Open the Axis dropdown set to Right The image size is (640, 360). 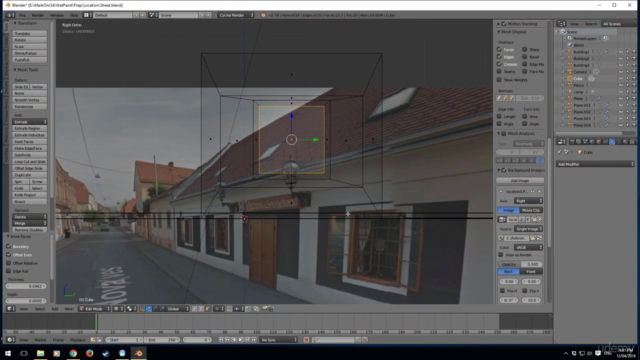tap(528, 201)
